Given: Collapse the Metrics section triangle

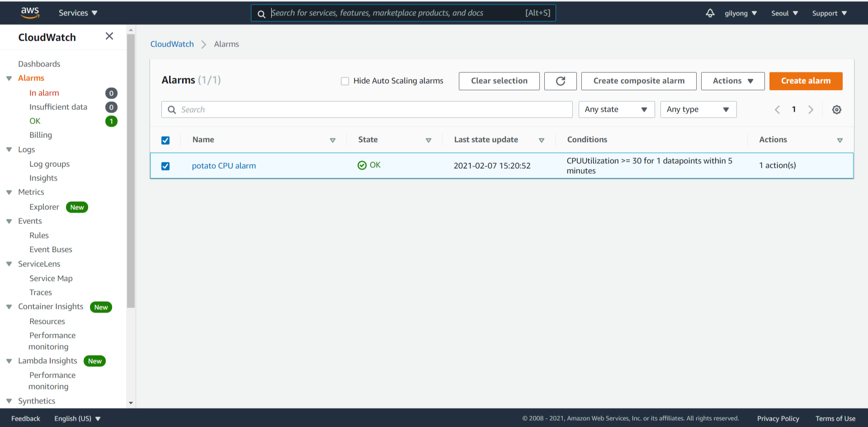Looking at the screenshot, I should 9,192.
